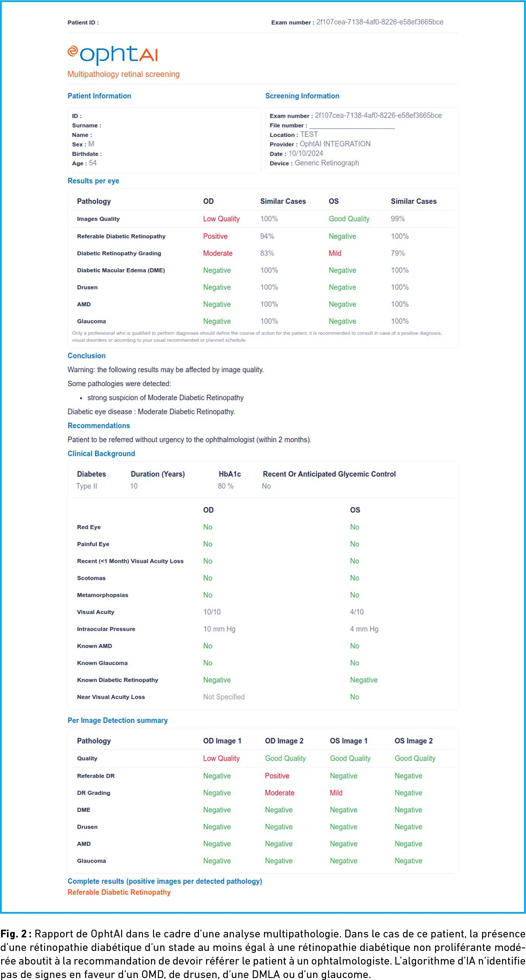The width and height of the screenshot is (526, 980).
Task: Click the OS Visual Acuity value 4/10
Action: coord(356,612)
